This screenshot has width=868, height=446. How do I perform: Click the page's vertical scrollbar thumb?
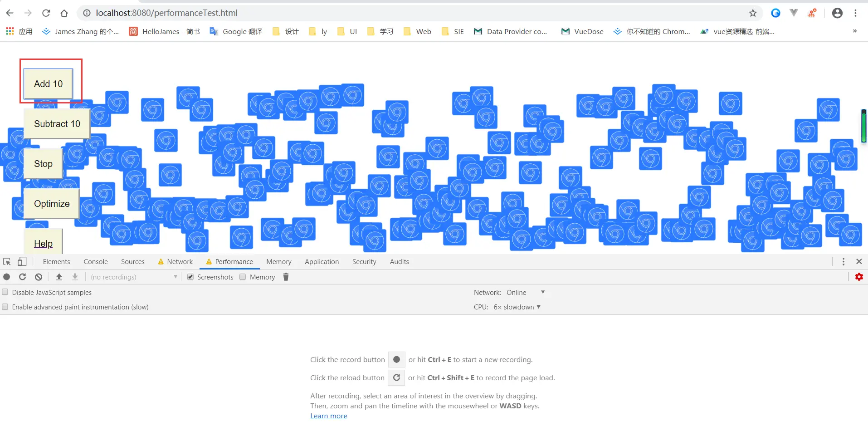click(x=864, y=126)
